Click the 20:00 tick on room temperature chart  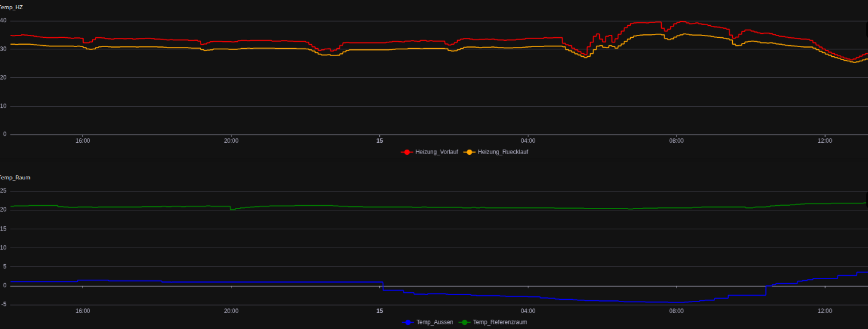pos(231,311)
